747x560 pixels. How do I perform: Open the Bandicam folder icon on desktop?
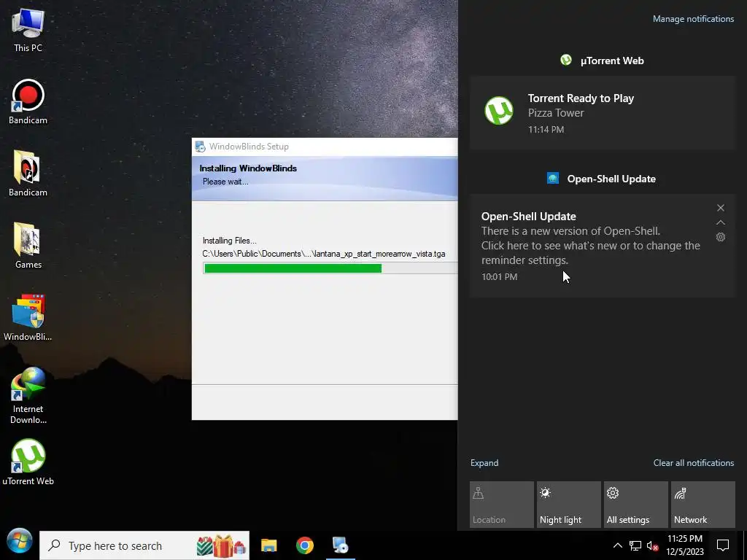(x=28, y=174)
